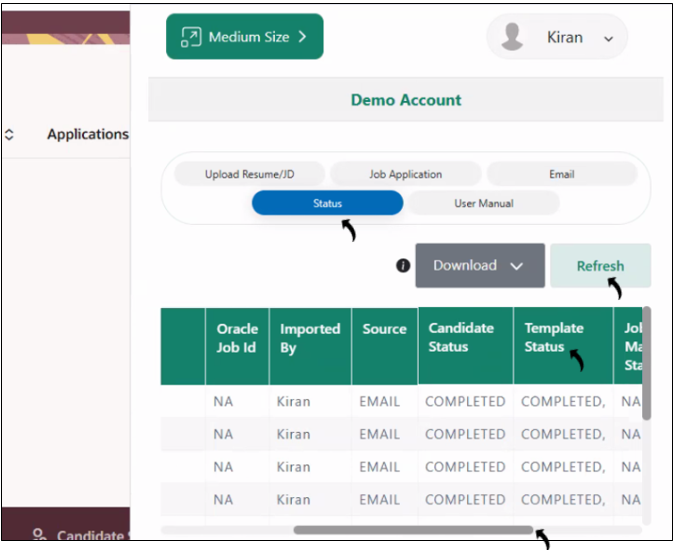The image size is (673, 550).
Task: Click the table's vertical scrollbar thumb
Action: pos(646,363)
